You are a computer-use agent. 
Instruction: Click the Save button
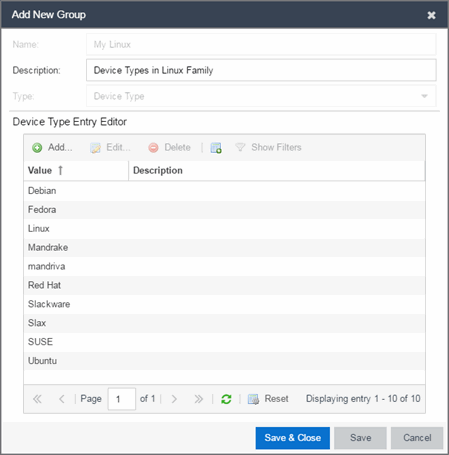click(360, 438)
